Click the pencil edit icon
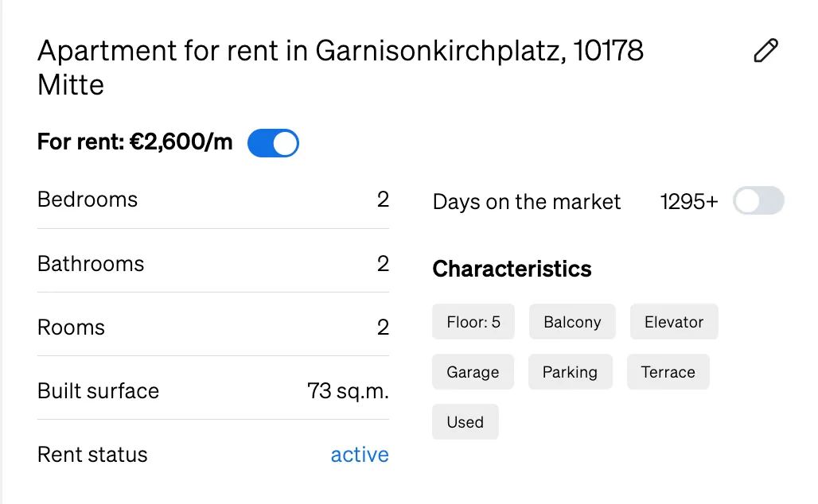Screen dimensions: 818x504 tap(765, 51)
